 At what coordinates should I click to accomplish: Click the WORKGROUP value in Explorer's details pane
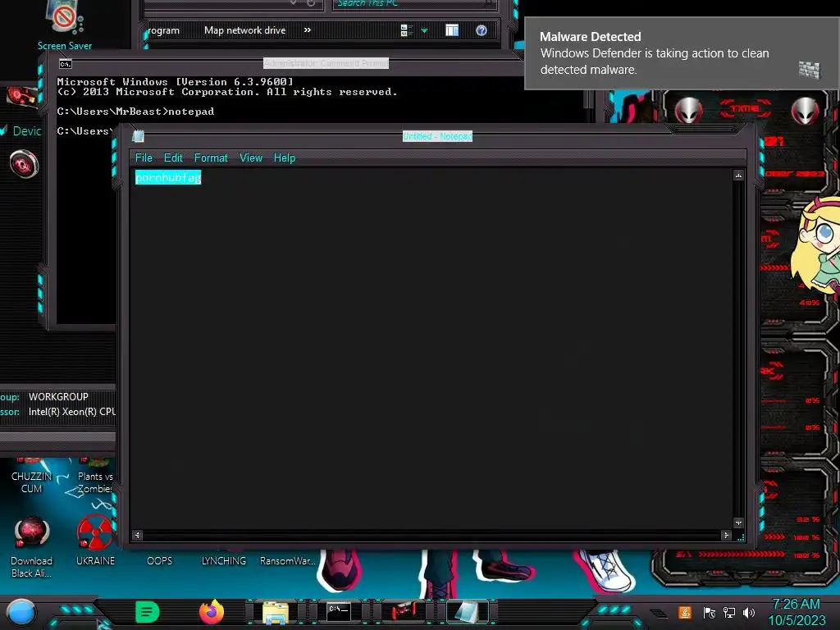click(58, 397)
